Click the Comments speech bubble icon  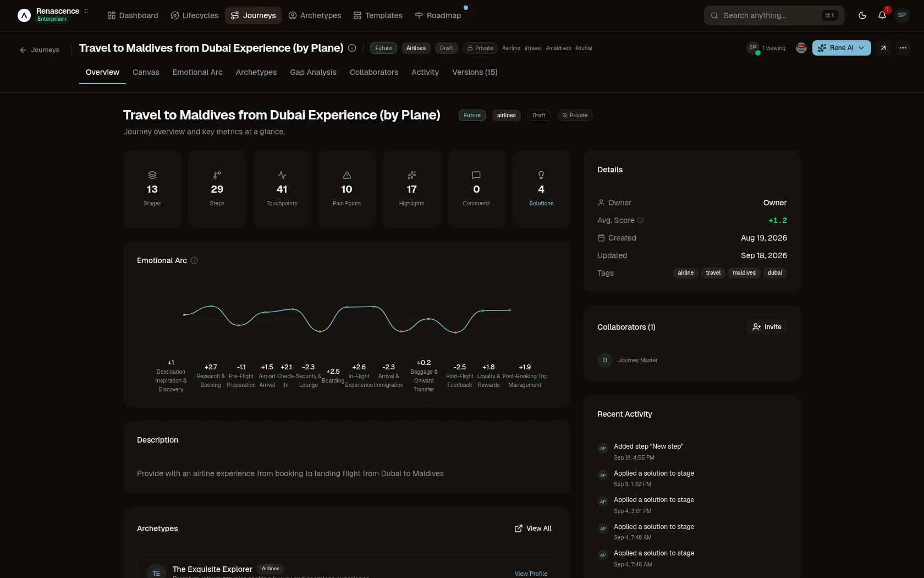476,175
